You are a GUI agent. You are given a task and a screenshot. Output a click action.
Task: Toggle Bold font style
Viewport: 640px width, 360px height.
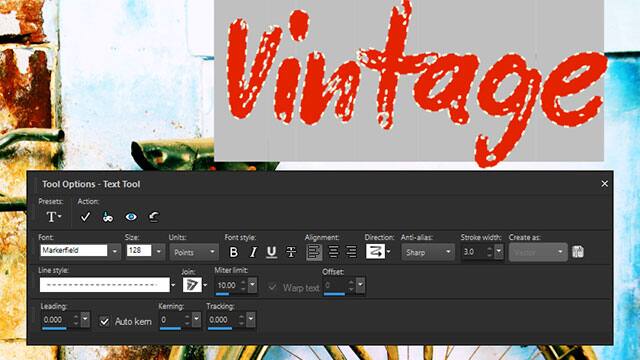tap(233, 252)
